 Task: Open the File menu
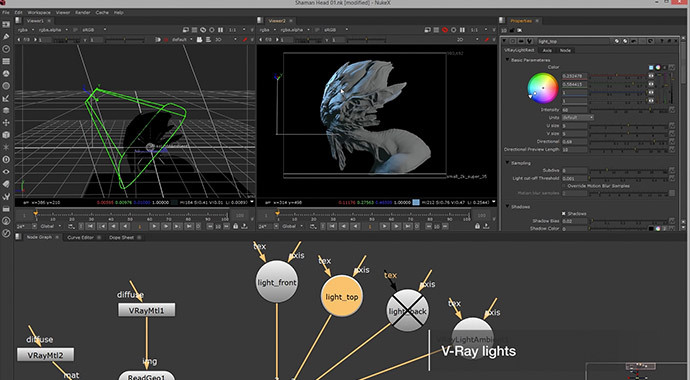(5, 12)
